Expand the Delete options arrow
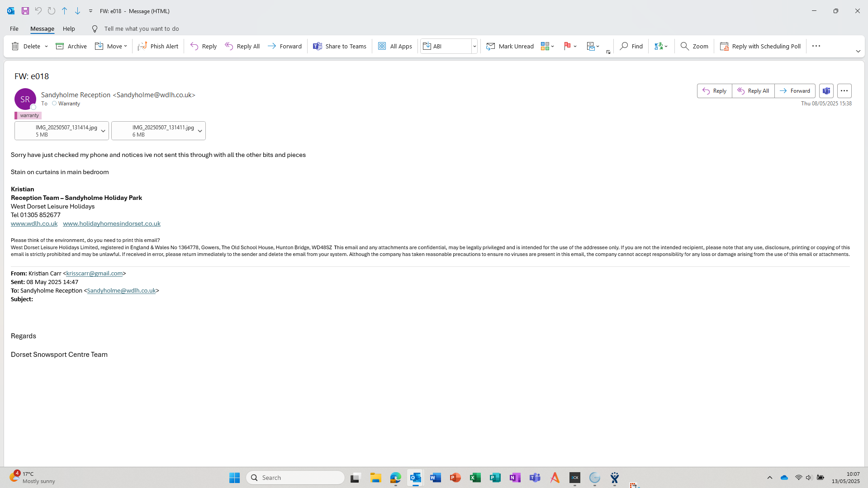868x488 pixels. point(46,46)
